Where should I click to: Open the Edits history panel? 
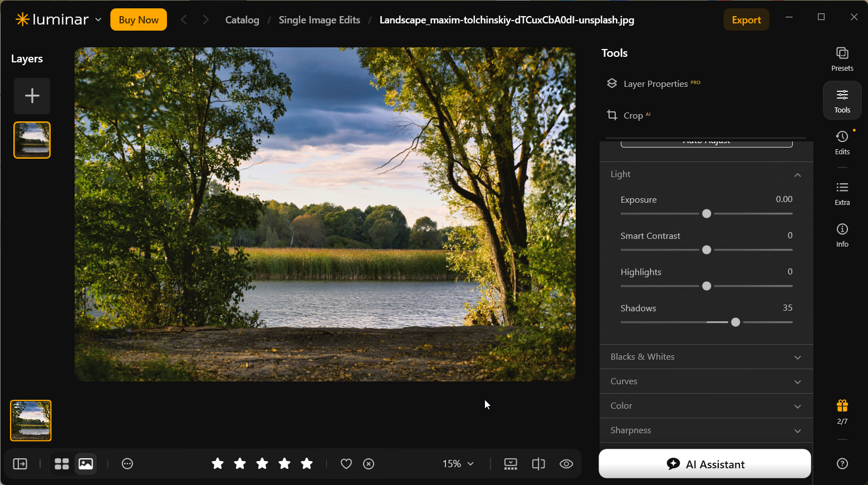(x=842, y=143)
